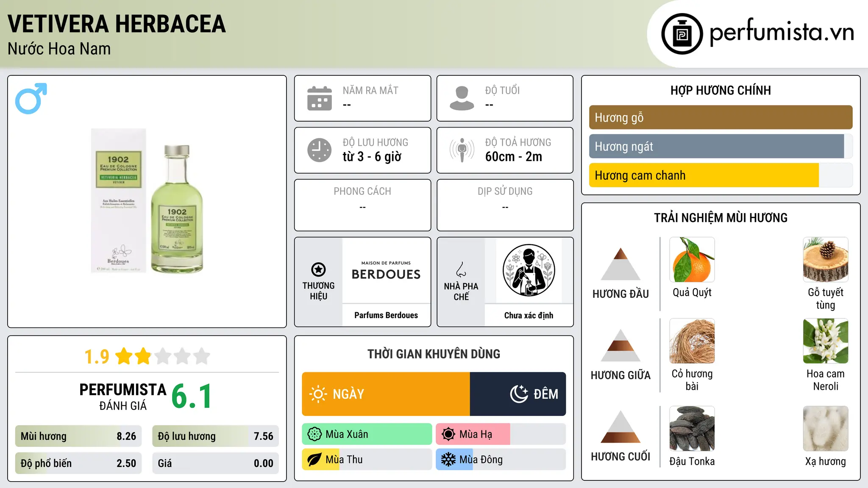Click the 'từ 3 - 6 giờ' longevity value

coord(372,157)
